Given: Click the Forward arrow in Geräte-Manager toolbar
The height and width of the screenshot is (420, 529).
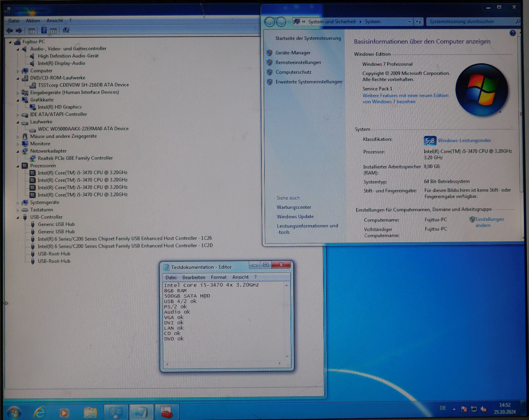Looking at the screenshot, I should (19, 31).
